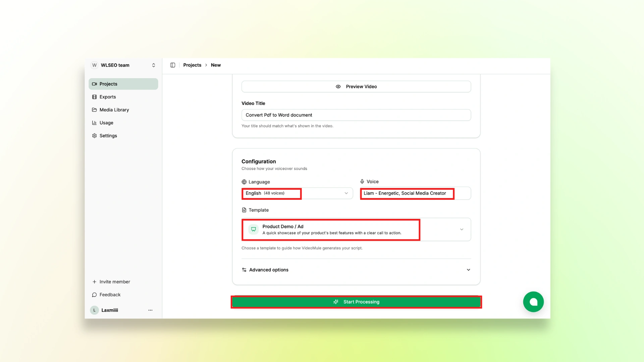Click the eye icon on Preview Video
The image size is (644, 362).
[338, 86]
